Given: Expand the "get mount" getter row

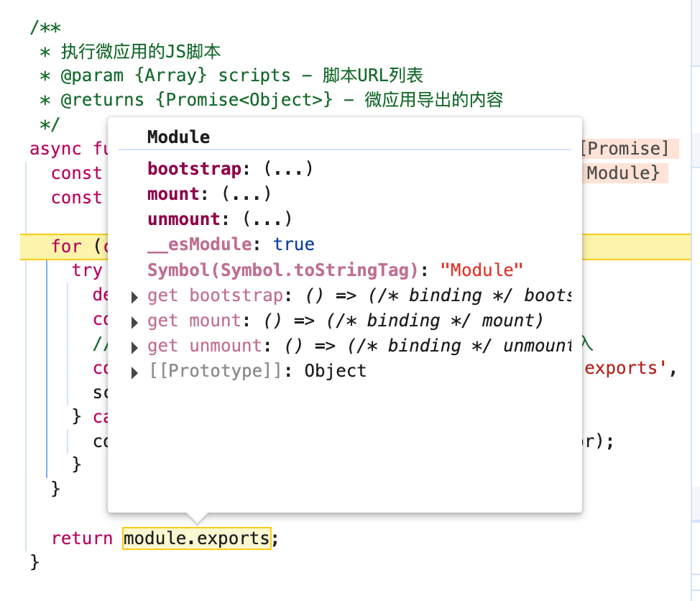Looking at the screenshot, I should click(x=134, y=322).
